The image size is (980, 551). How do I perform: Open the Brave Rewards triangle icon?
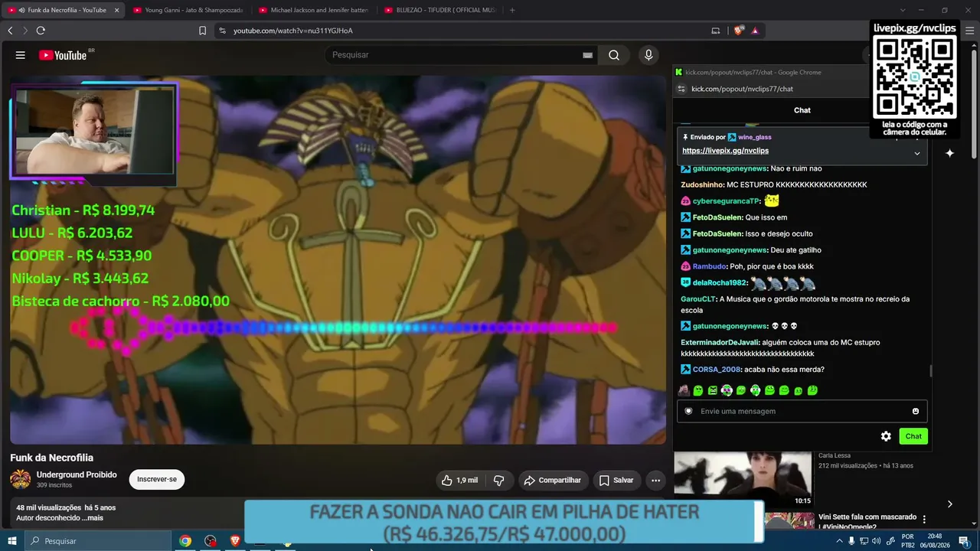755,31
